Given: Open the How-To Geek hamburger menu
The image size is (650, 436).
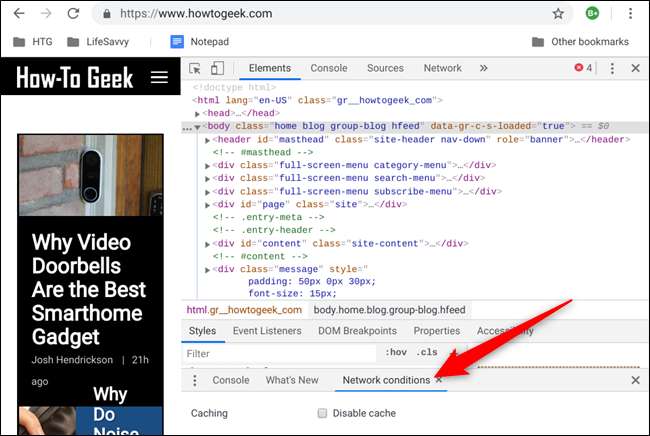Looking at the screenshot, I should coord(159,77).
